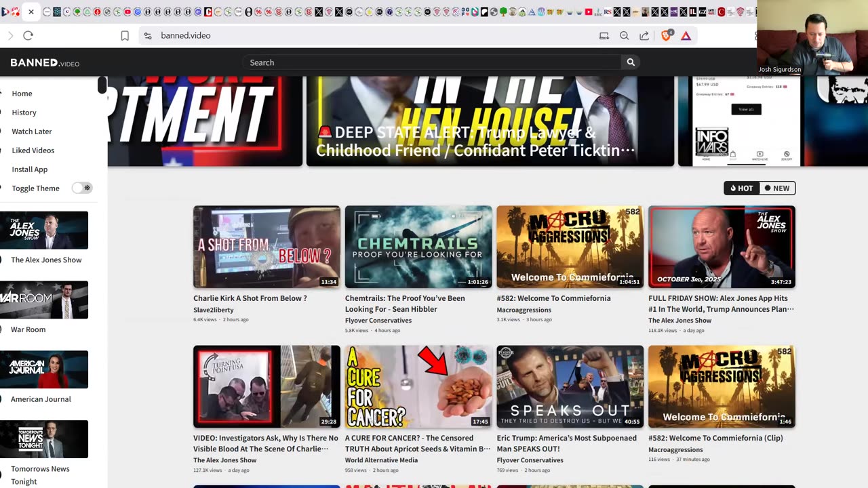Click the Banned.video logo
Viewport: 868px width, 488px height.
pos(45,62)
